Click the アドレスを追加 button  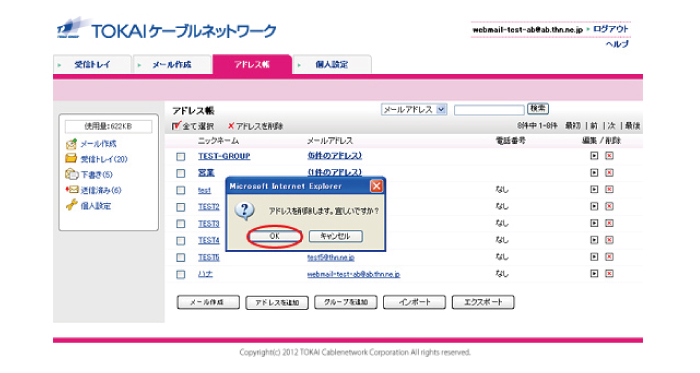point(277,303)
